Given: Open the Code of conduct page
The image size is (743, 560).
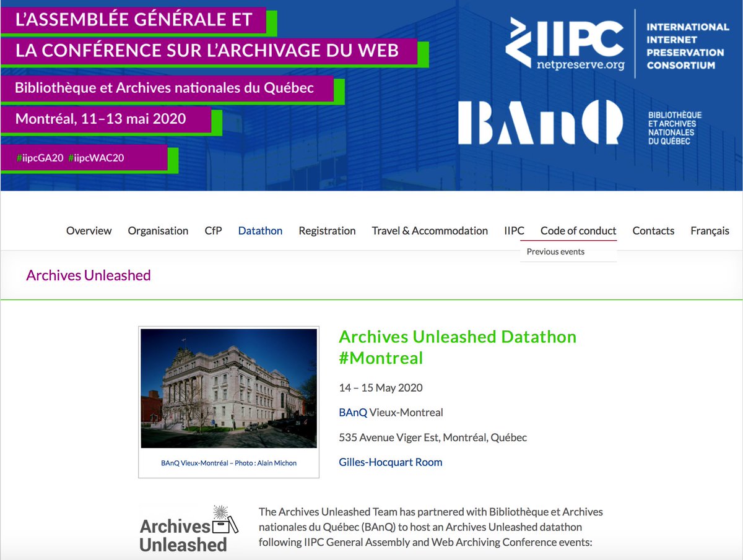Looking at the screenshot, I should click(578, 231).
